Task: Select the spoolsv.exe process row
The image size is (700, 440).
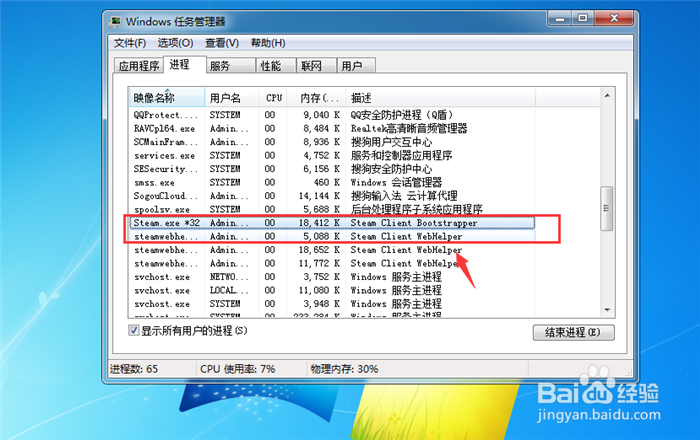Action: (x=332, y=209)
